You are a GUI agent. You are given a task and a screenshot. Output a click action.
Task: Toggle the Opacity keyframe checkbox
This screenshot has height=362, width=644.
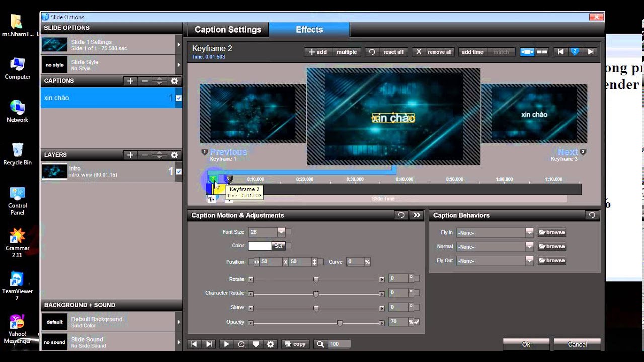(417, 322)
